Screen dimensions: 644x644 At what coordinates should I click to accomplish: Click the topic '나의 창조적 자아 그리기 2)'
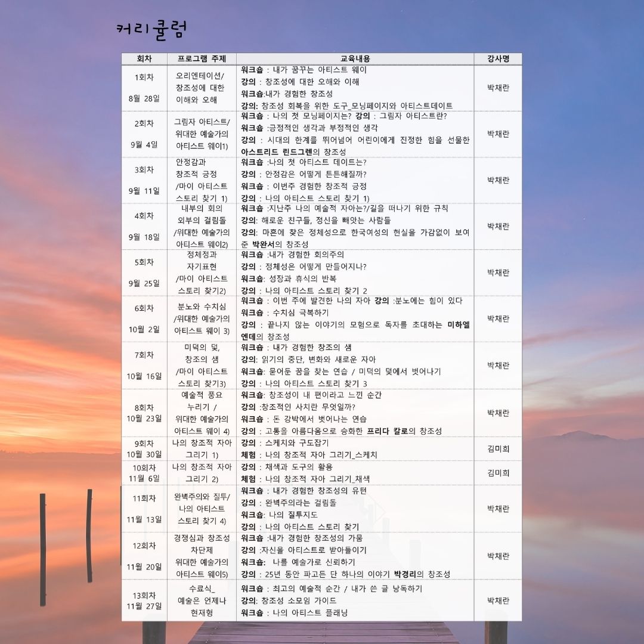[202, 473]
